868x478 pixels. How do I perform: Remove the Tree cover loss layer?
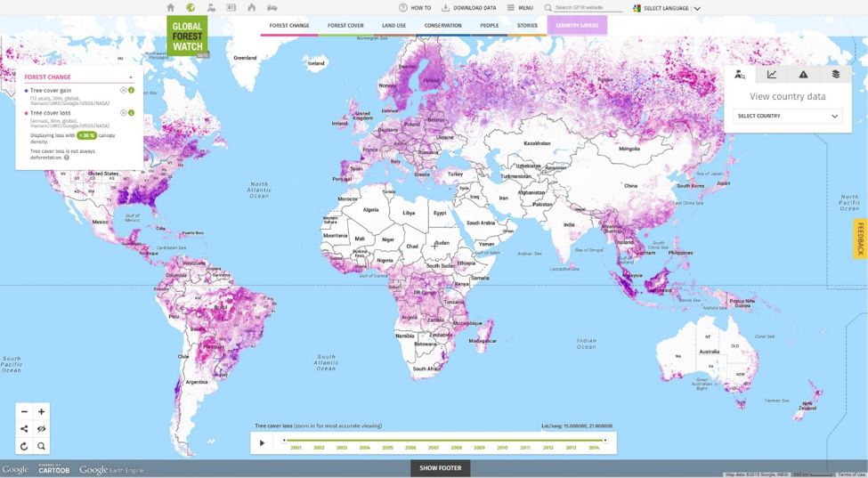[x=124, y=113]
